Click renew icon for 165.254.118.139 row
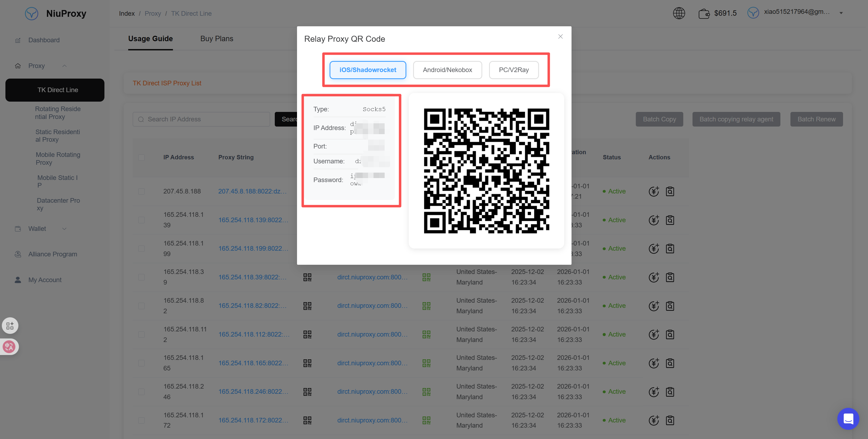Viewport: 868px width, 439px height. (x=654, y=220)
